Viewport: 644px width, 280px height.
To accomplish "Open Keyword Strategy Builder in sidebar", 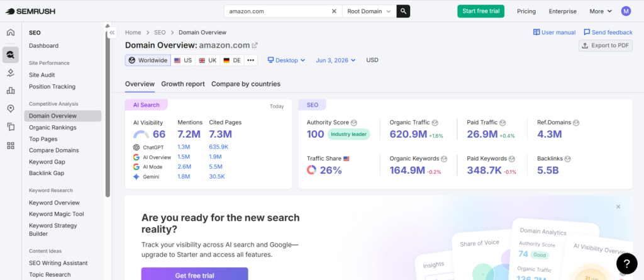I will [53, 230].
